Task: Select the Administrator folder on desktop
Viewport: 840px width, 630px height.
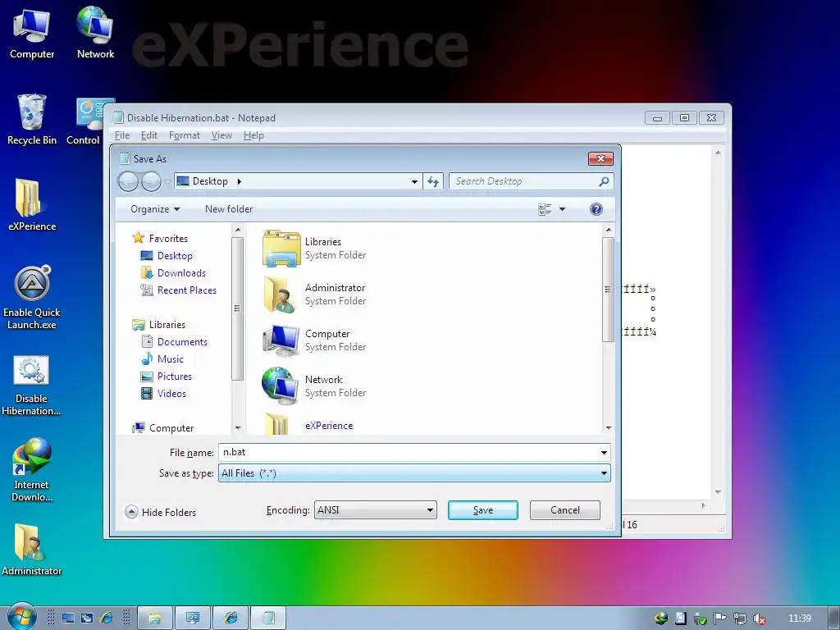Action: click(32, 550)
